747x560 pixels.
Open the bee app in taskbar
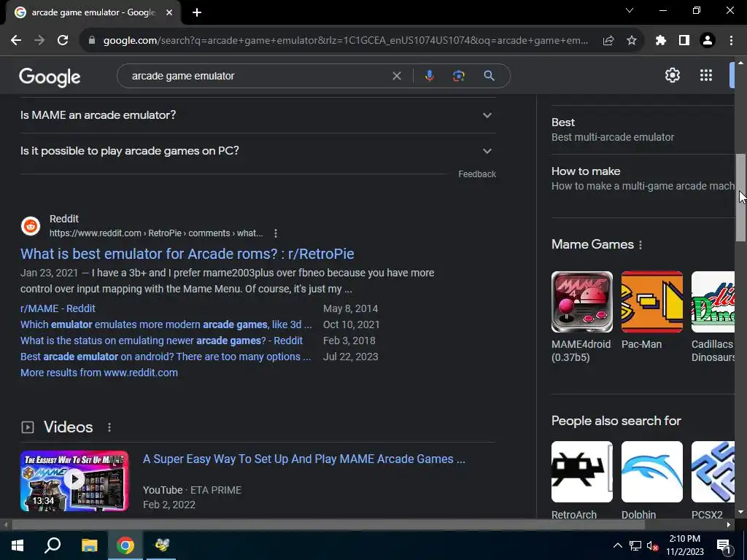tap(162, 545)
